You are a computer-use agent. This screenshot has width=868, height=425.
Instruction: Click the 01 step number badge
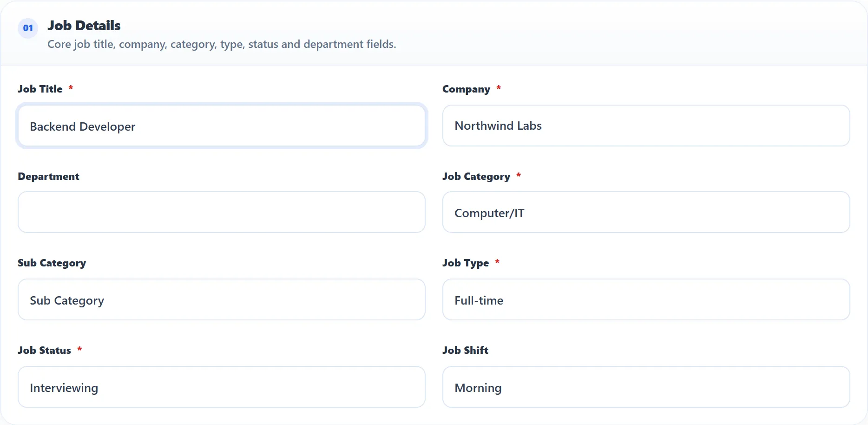[x=28, y=28]
